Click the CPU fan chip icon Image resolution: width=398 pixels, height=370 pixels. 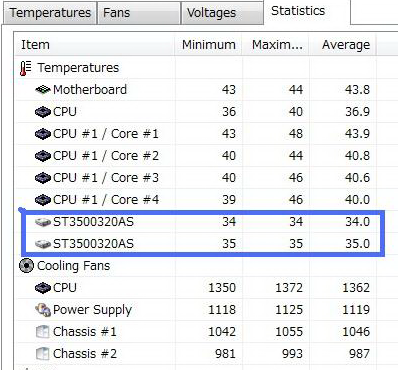coord(43,288)
